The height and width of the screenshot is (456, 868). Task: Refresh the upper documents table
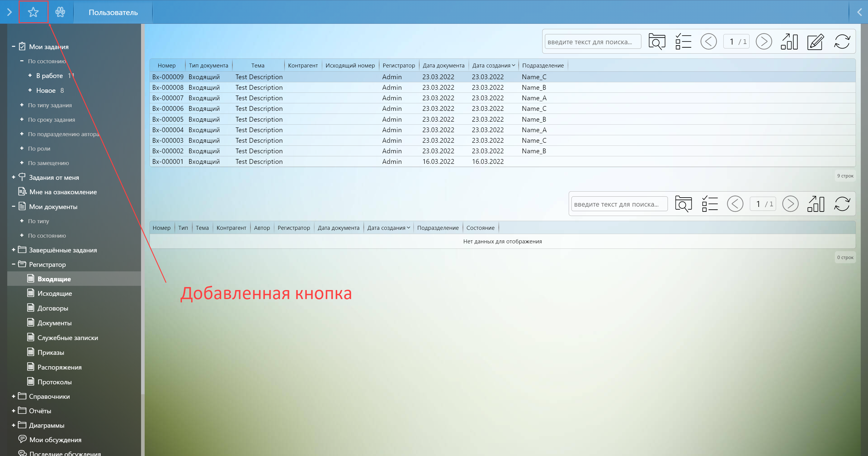click(842, 42)
